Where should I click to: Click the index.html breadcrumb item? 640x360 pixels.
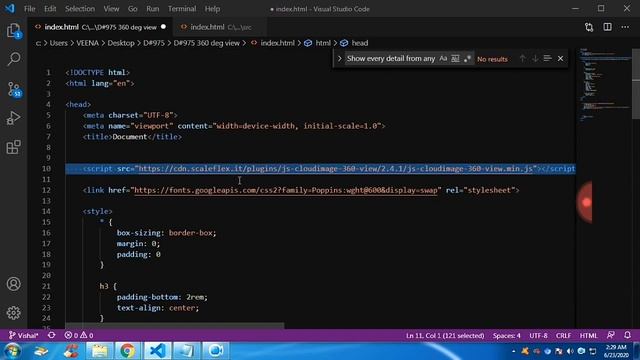pyautogui.click(x=277, y=43)
